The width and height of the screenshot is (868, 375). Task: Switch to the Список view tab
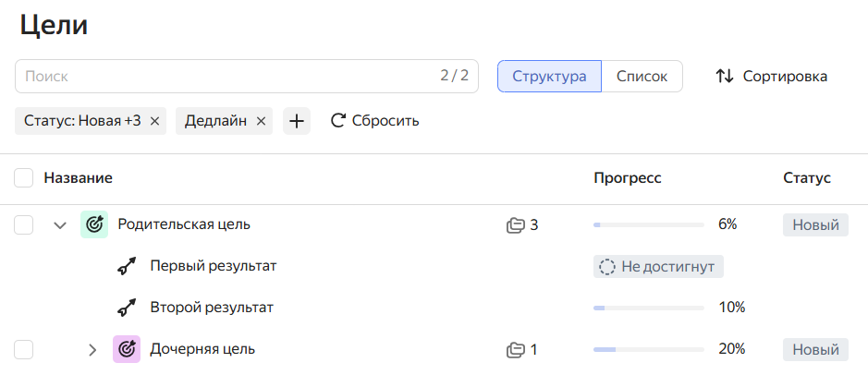click(x=642, y=76)
